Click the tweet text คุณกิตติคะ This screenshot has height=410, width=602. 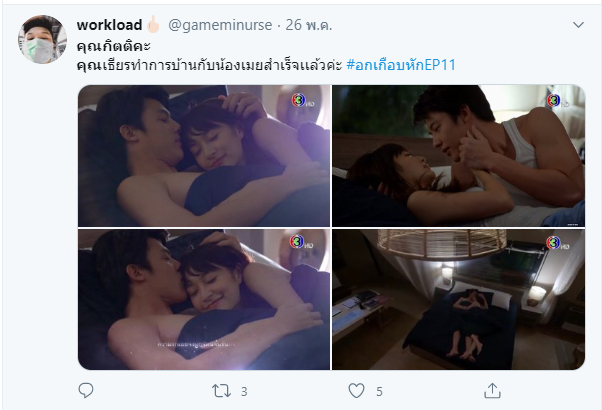pyautogui.click(x=114, y=46)
